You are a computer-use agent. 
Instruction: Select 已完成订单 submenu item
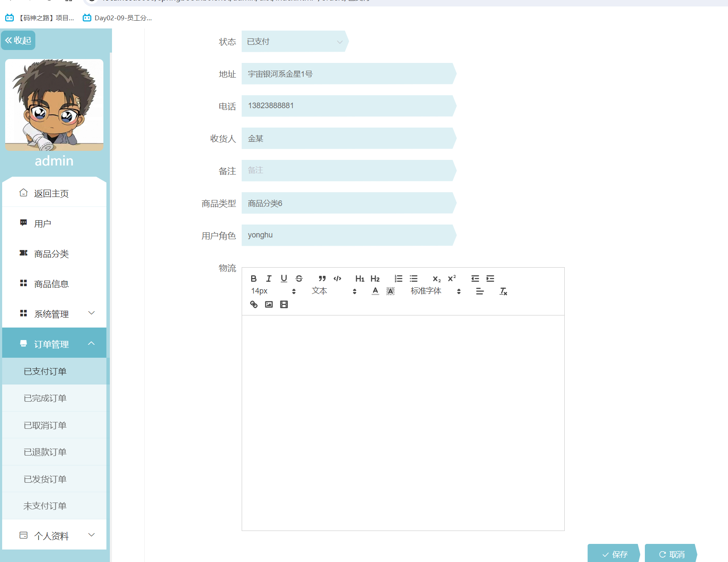54,398
